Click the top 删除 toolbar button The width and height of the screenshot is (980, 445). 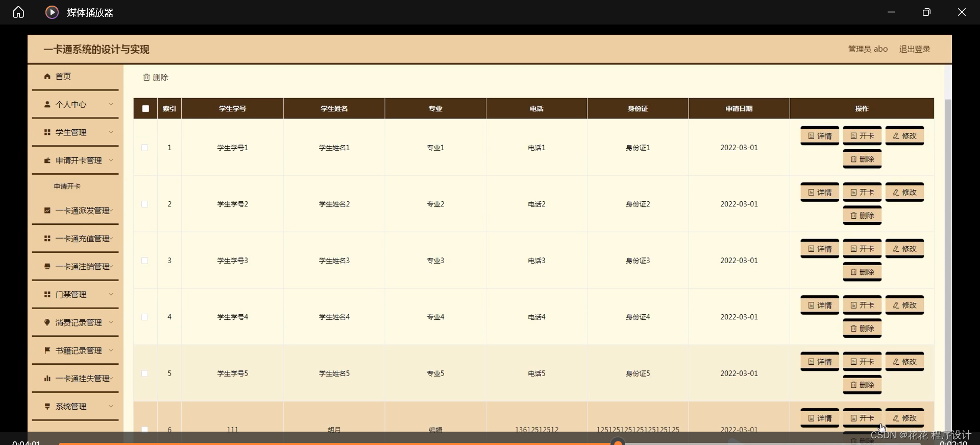click(x=156, y=77)
